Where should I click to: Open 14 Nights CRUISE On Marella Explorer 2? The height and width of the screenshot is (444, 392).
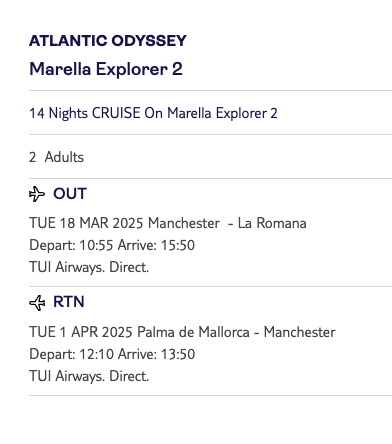(x=153, y=113)
